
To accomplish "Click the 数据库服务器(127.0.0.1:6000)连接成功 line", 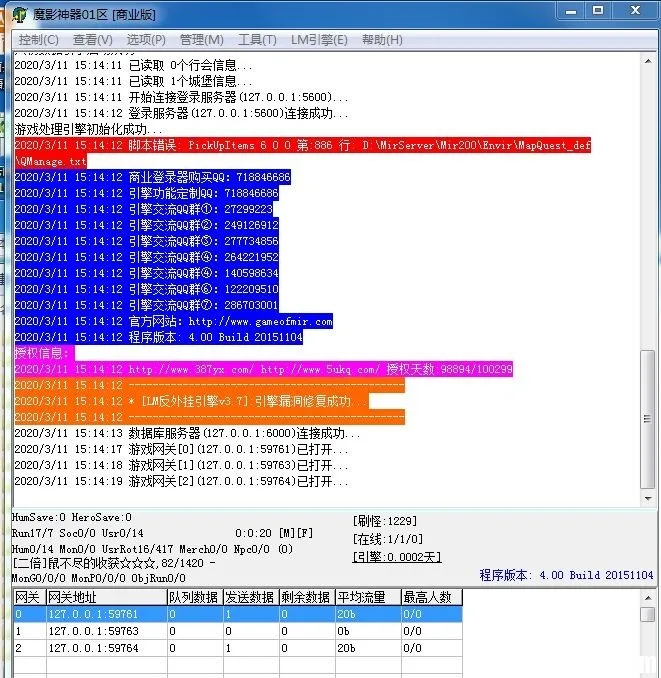I will click(187, 433).
